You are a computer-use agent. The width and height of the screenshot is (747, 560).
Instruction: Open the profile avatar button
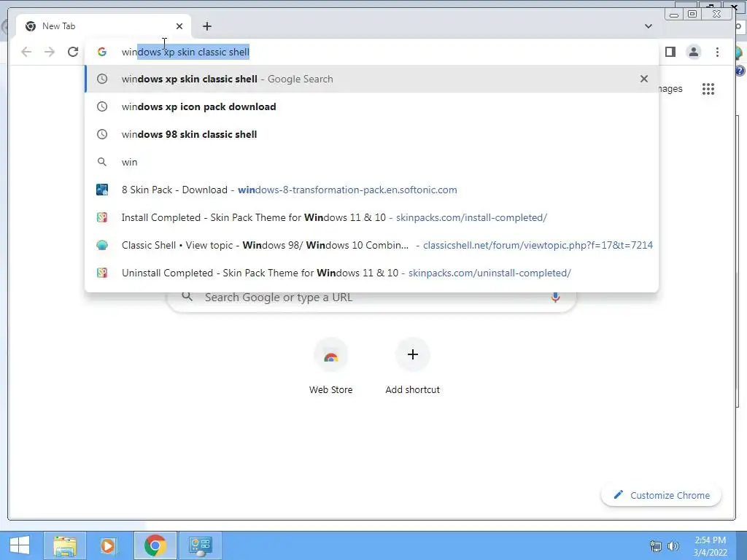(x=694, y=52)
